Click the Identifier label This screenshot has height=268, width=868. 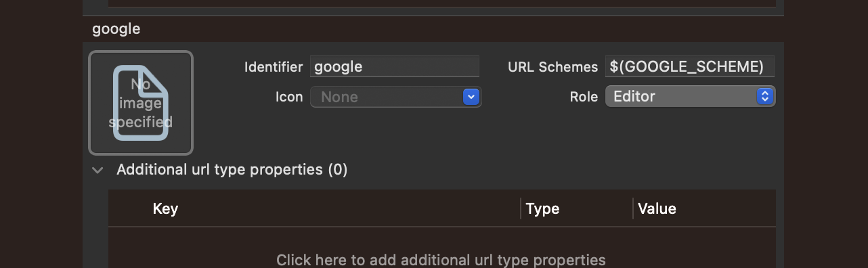[x=274, y=67]
